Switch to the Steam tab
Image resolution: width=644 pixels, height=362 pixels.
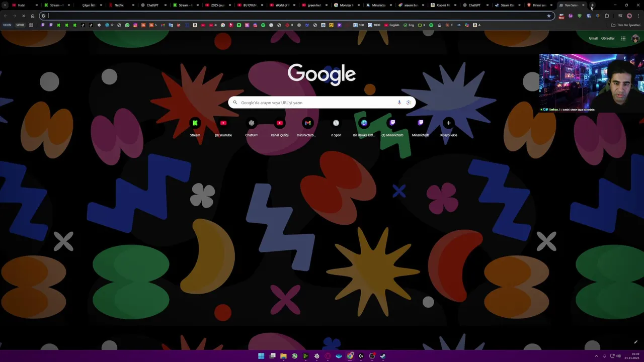(x=507, y=5)
